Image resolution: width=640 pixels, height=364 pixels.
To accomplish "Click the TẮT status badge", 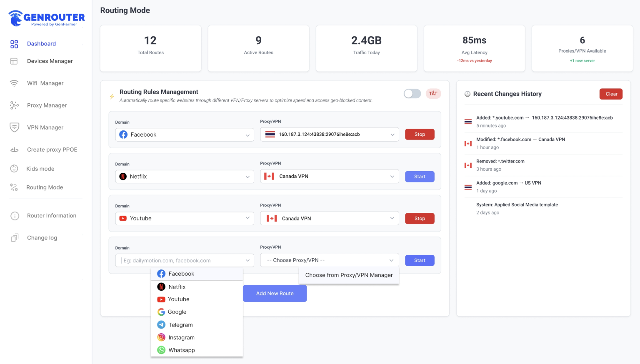I will [x=433, y=94].
